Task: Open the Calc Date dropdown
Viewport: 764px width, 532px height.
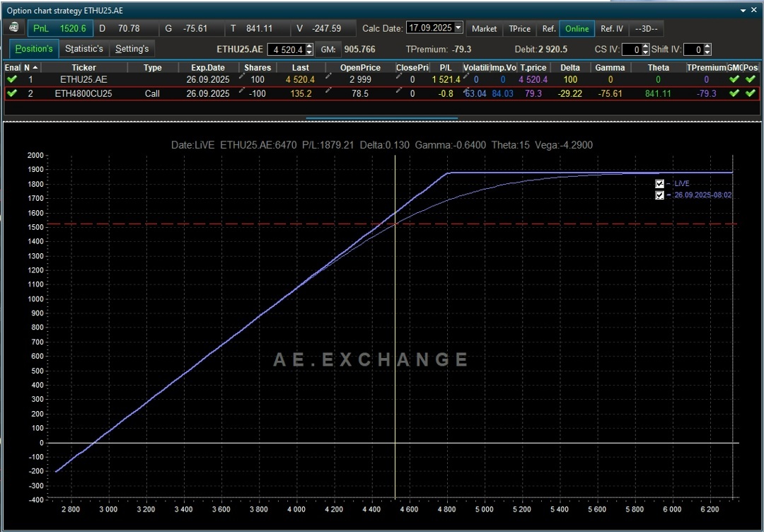Action: pos(458,28)
